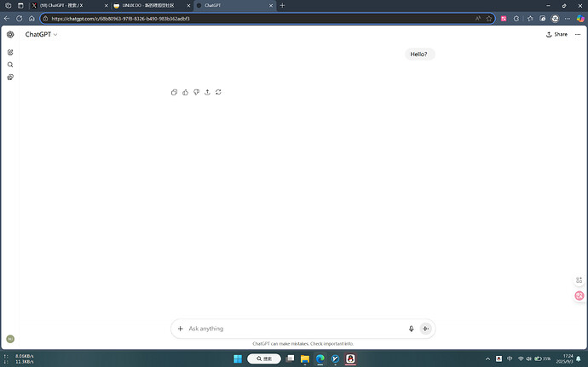Image resolution: width=588 pixels, height=367 pixels.
Task: Click the browser back arrow
Action: (x=7, y=19)
